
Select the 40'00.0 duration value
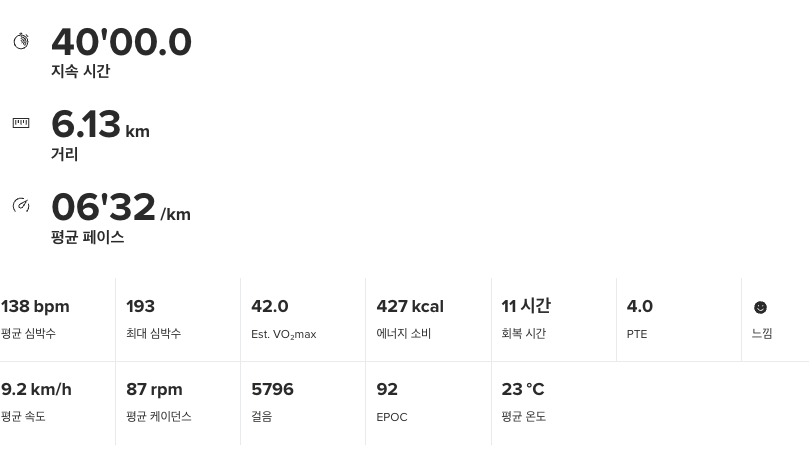pos(122,42)
